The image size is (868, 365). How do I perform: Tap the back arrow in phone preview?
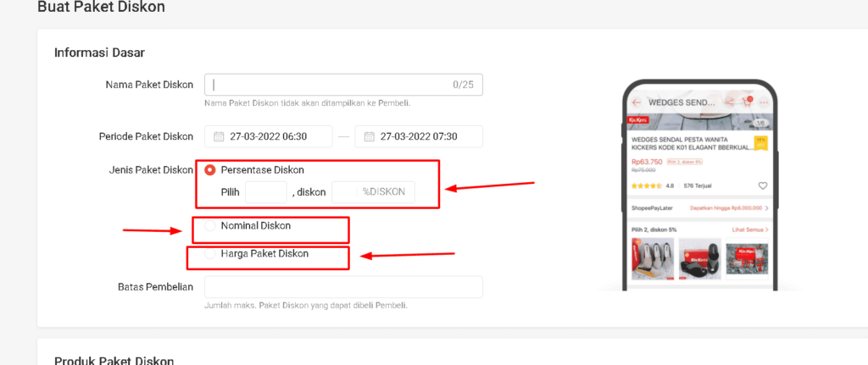(x=636, y=102)
